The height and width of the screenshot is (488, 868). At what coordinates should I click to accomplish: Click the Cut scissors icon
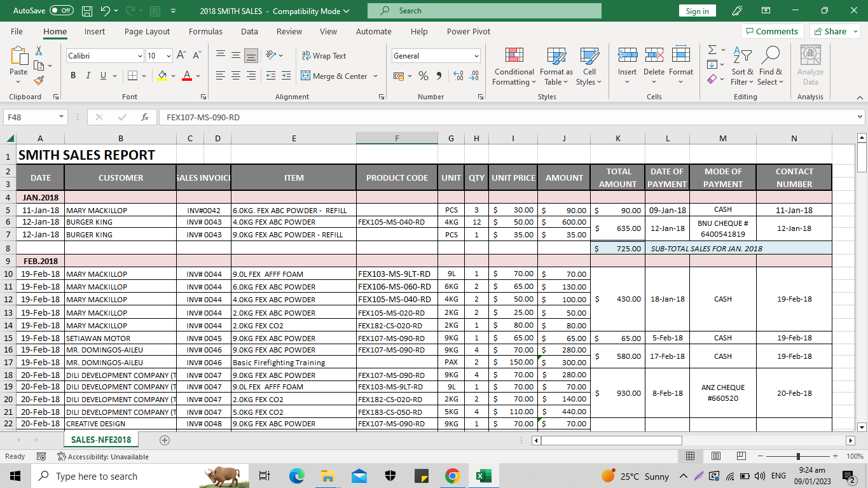[x=39, y=50]
